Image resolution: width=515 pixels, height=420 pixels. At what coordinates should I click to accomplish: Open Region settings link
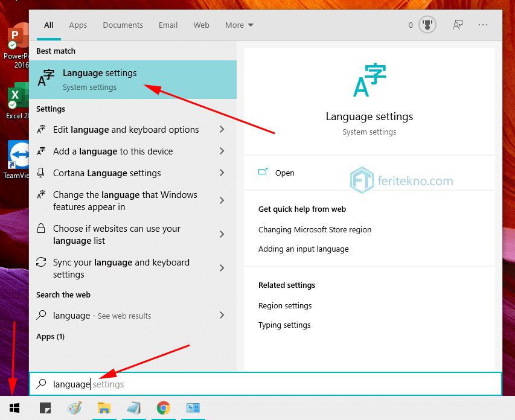click(x=285, y=306)
